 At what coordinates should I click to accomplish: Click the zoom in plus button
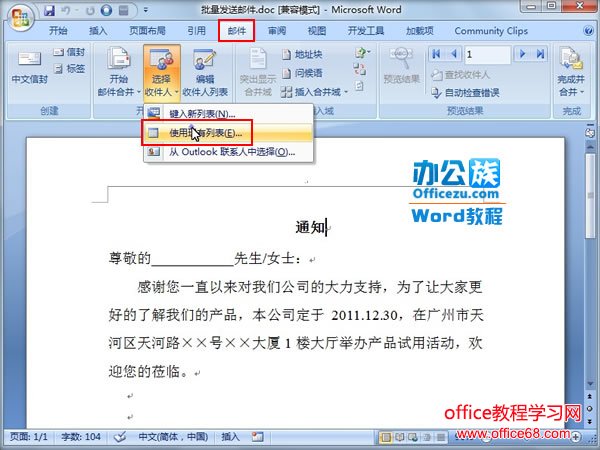point(576,437)
